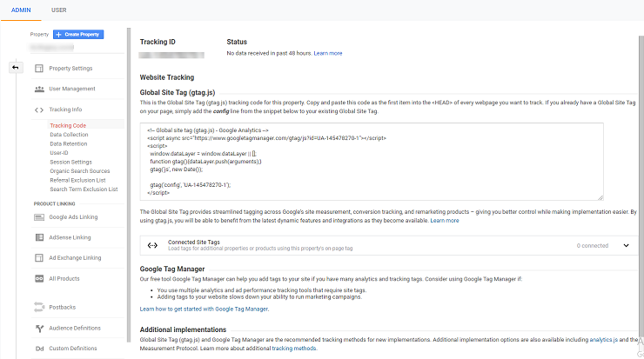The height and width of the screenshot is (359, 644).
Task: Open Data Retention settings
Action: [x=69, y=143]
